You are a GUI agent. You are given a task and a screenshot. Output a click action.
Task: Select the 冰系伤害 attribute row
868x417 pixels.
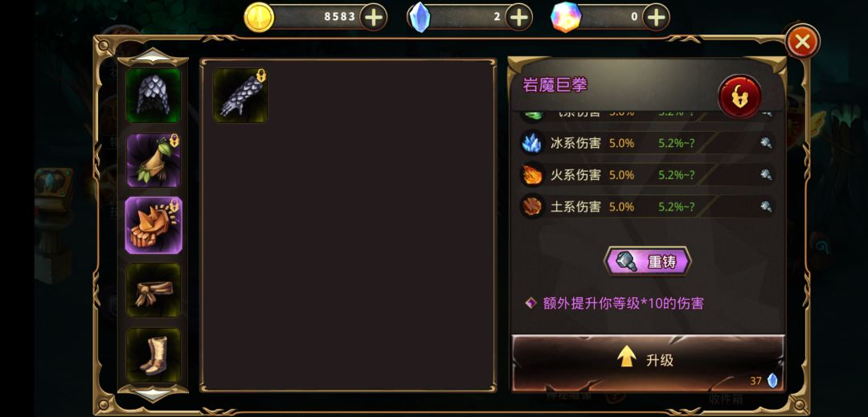[x=648, y=143]
